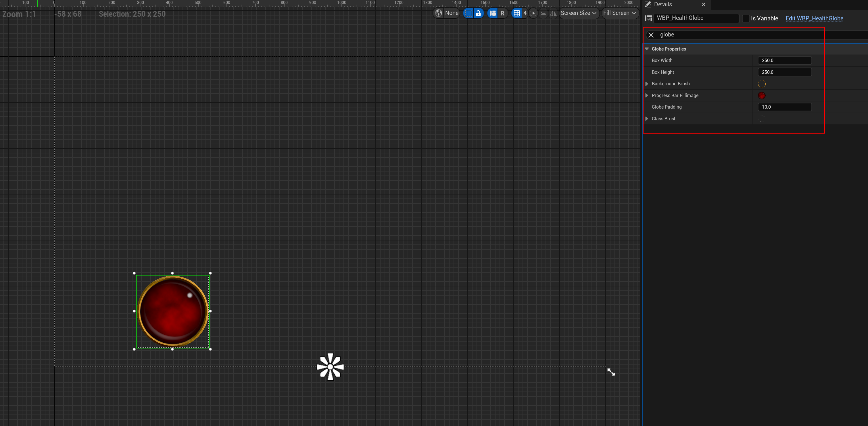Collapse the Globe Properties category
The height and width of the screenshot is (426, 868).
(x=647, y=49)
